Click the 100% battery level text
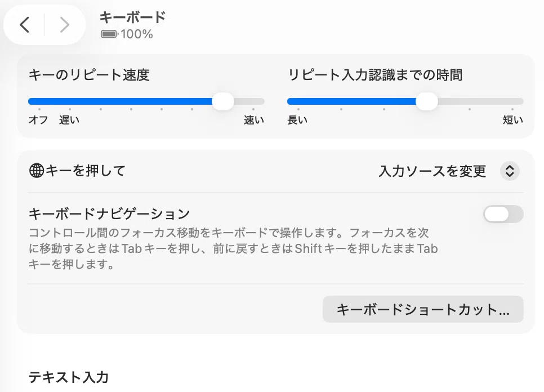The image size is (544, 392). 137,34
